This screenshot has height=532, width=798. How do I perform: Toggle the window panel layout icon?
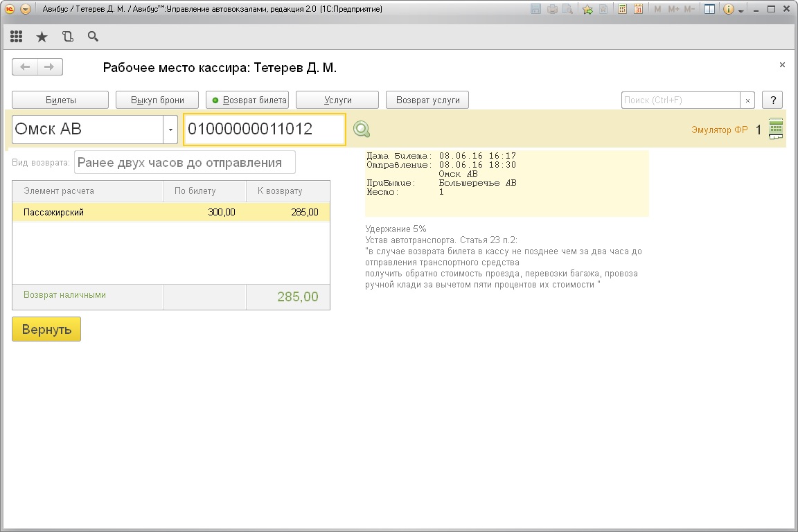pyautogui.click(x=709, y=10)
